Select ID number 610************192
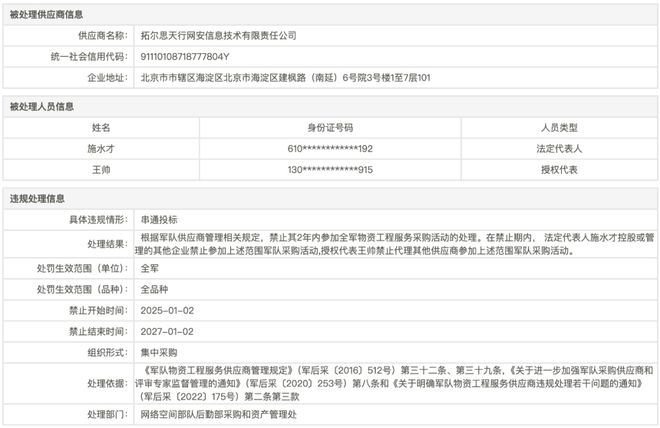660x428 pixels. [x=330, y=149]
